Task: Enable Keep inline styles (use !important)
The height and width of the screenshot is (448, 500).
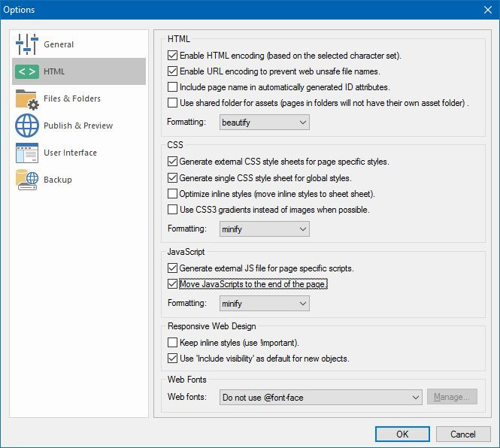Action: point(172,343)
